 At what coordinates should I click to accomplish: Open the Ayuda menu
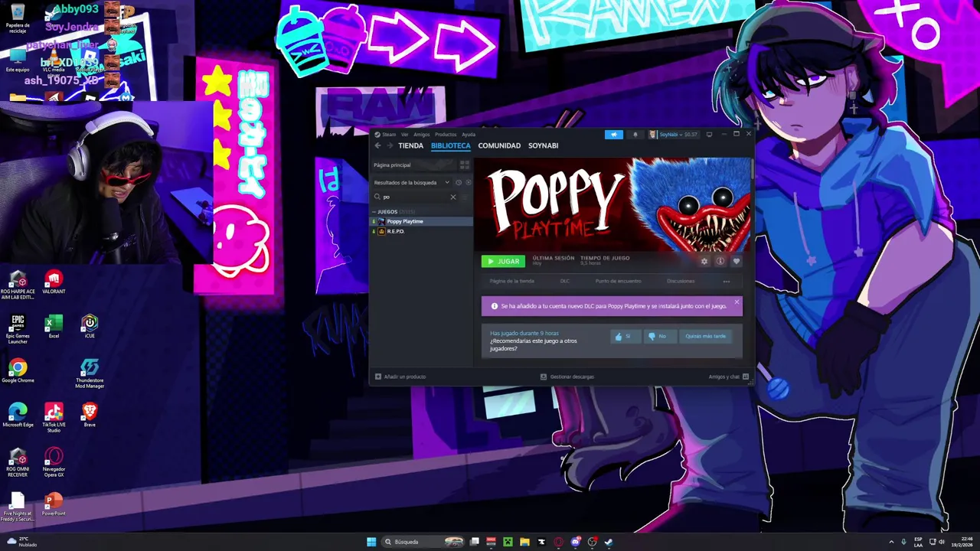[x=469, y=135]
